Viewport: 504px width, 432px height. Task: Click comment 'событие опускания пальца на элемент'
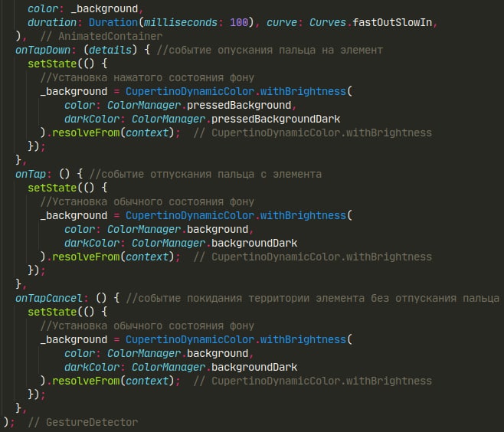tap(276, 50)
